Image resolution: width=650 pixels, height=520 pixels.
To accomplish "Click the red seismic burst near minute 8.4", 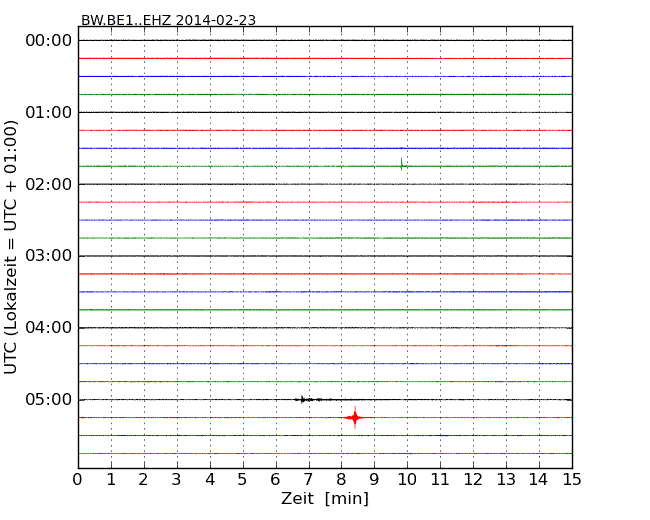I will (x=355, y=418).
